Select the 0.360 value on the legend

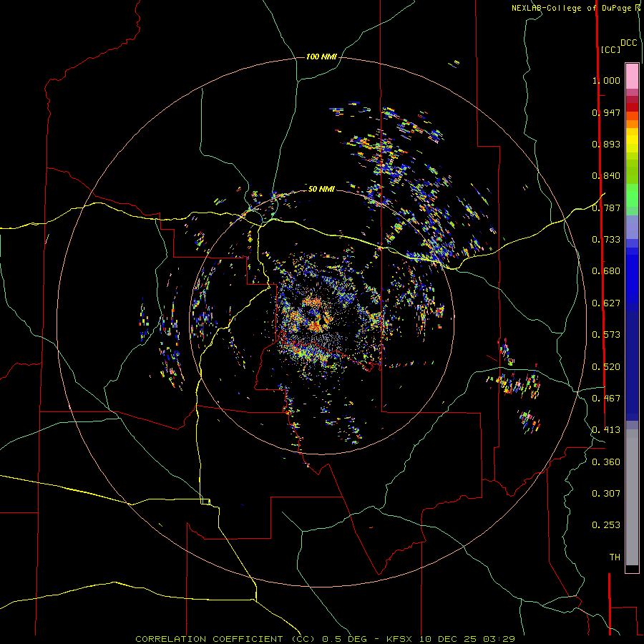click(606, 462)
